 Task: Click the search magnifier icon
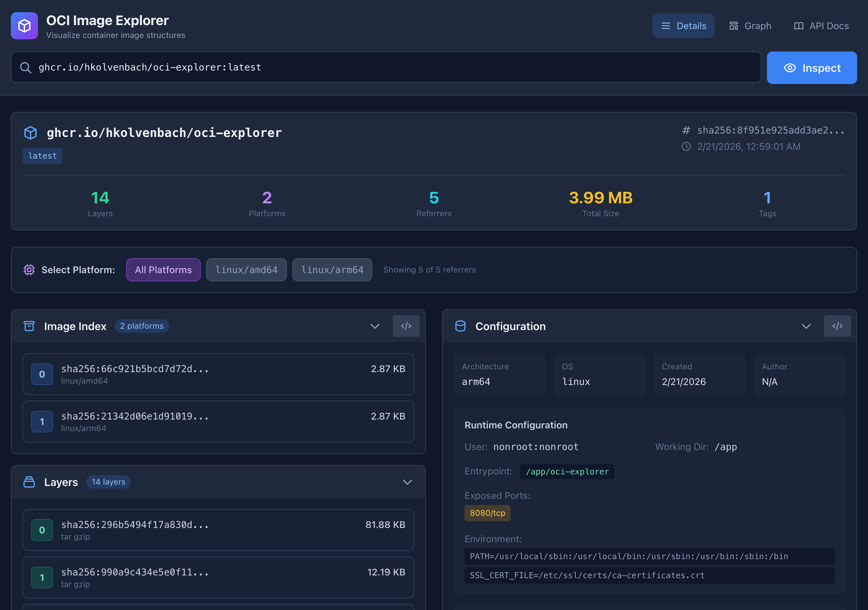pos(25,68)
